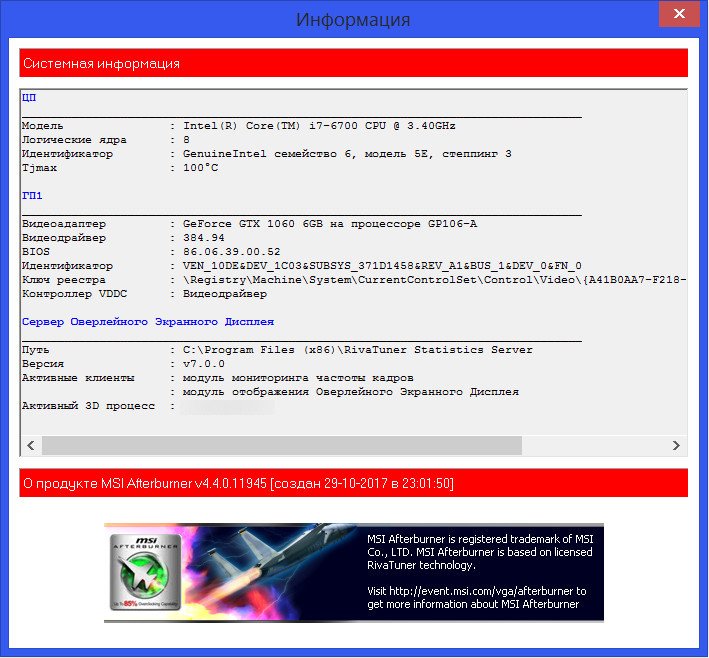Click the 'Системная информация' red header
The width and height of the screenshot is (709, 658).
(x=354, y=63)
